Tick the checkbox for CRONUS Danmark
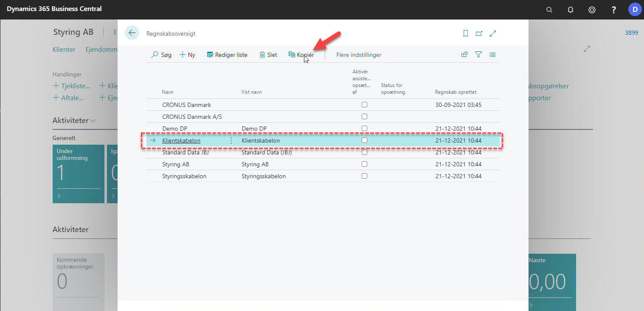 [364, 105]
